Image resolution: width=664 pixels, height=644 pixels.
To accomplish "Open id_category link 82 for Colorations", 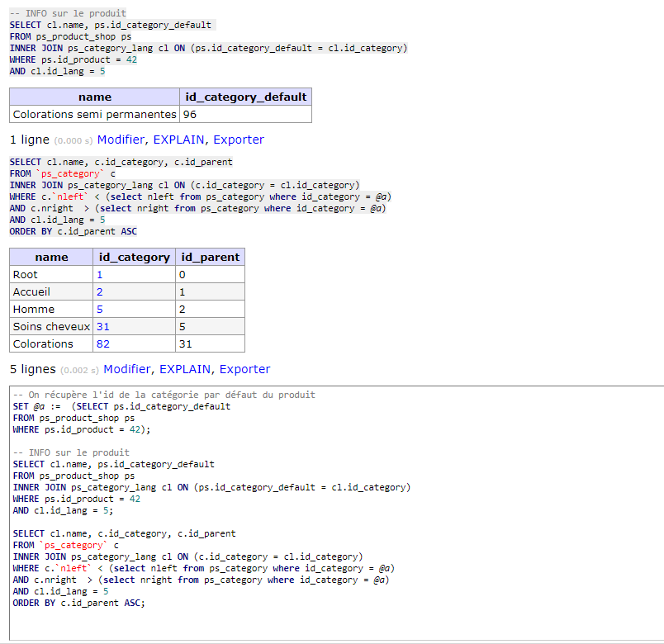I will tap(103, 344).
